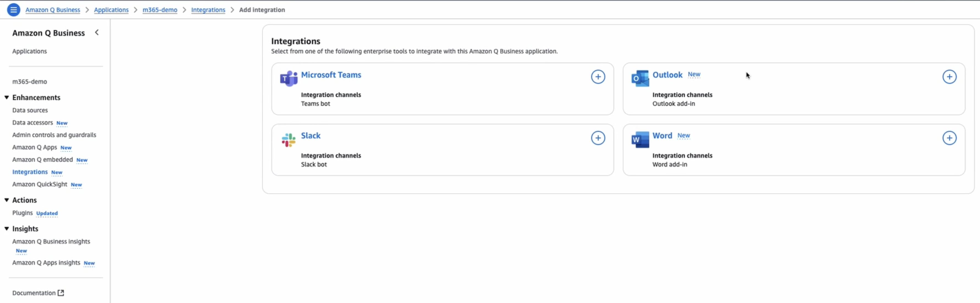Click the Word logo icon

640,140
